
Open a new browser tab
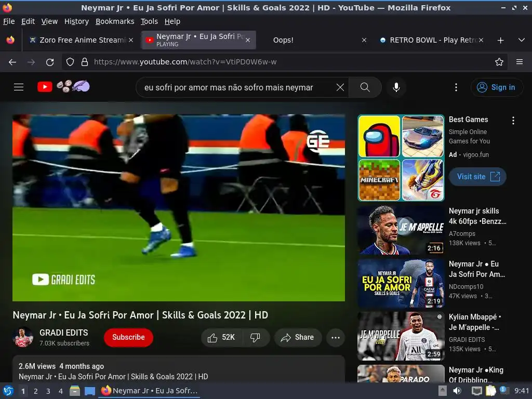pos(500,41)
